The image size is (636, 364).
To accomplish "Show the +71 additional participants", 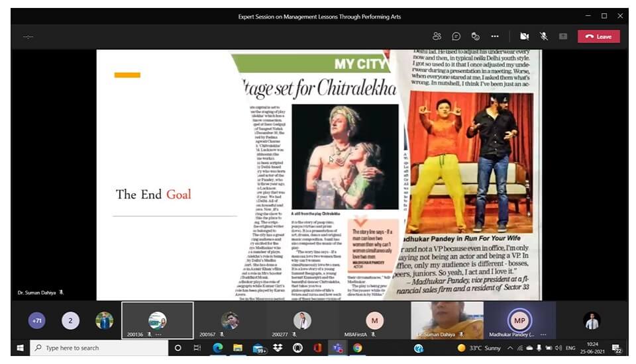I will 36,321.
